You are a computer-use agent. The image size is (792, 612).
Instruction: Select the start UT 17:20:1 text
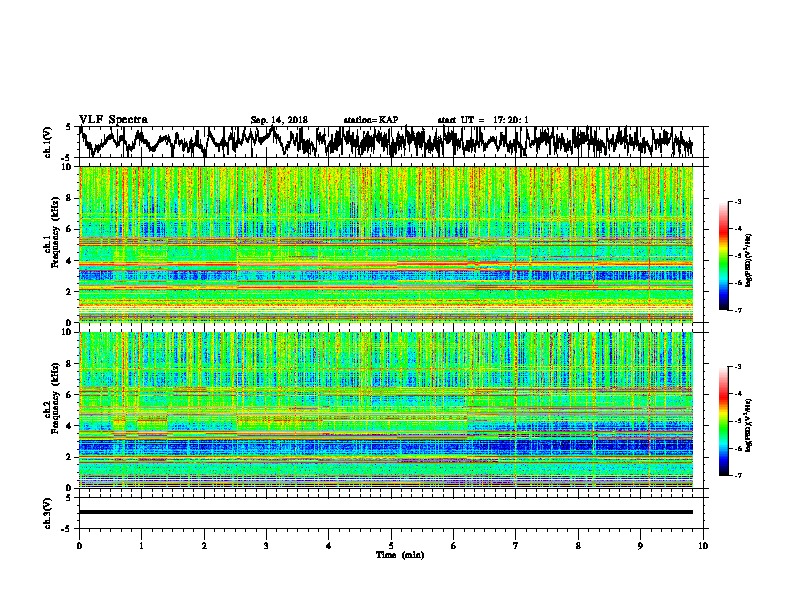(483, 120)
